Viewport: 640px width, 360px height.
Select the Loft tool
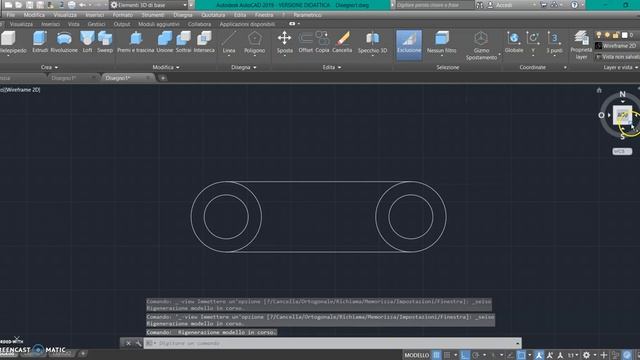pos(87,42)
